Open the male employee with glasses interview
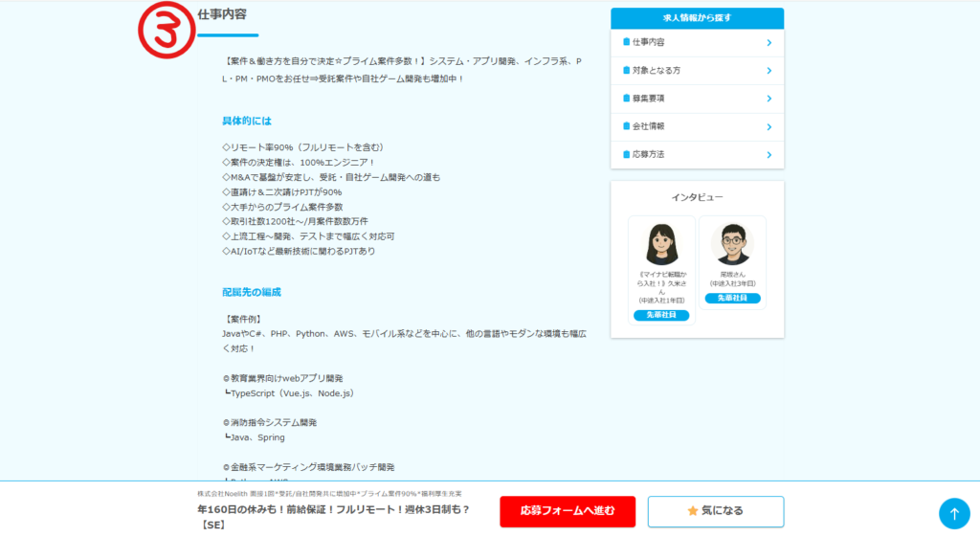The width and height of the screenshot is (980, 537). [x=732, y=244]
